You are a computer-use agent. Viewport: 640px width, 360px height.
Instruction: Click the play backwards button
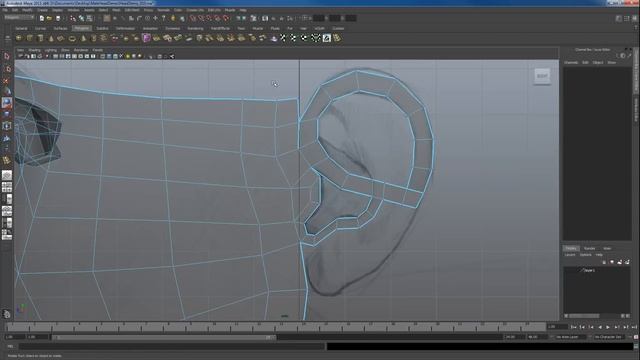coord(600,327)
